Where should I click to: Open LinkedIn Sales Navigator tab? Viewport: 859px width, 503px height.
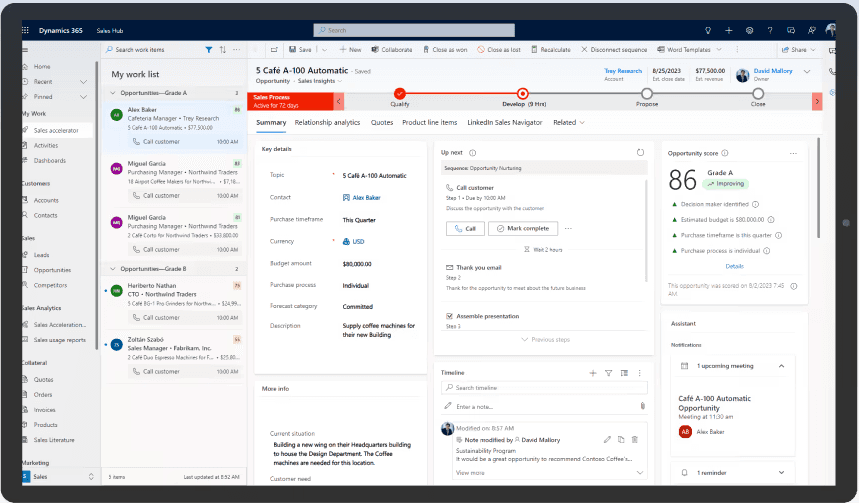[x=505, y=123]
